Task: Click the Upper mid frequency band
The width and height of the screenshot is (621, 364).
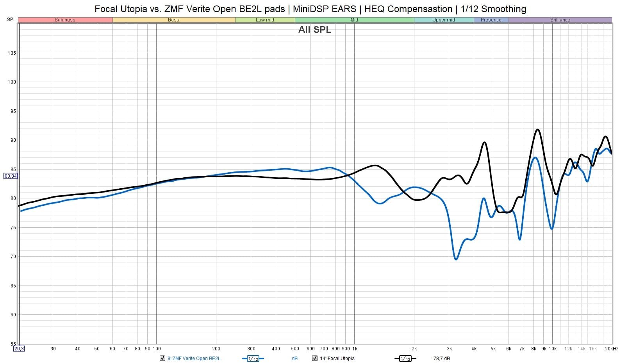Action: (x=443, y=20)
